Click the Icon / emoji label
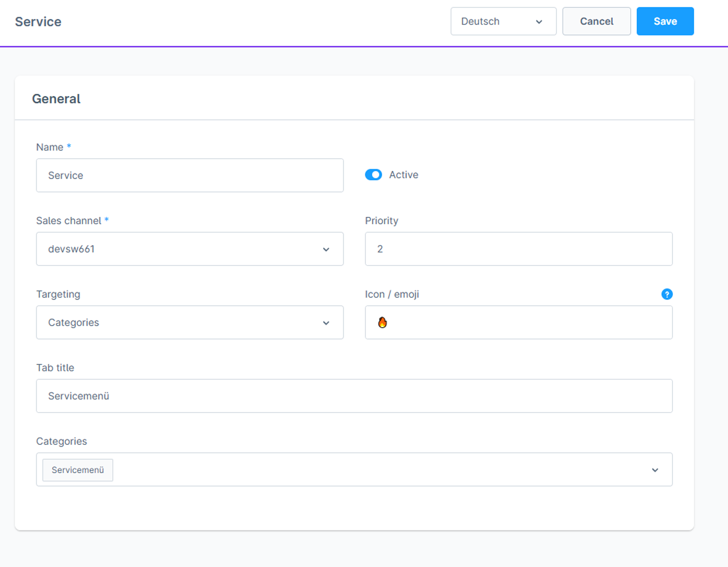Viewport: 728px width, 567px height. click(x=392, y=294)
